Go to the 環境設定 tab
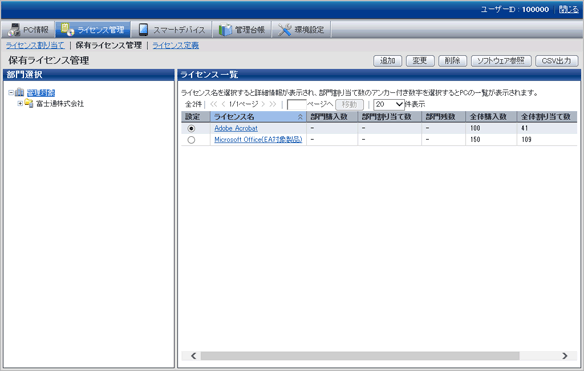584x371 pixels. (x=301, y=29)
